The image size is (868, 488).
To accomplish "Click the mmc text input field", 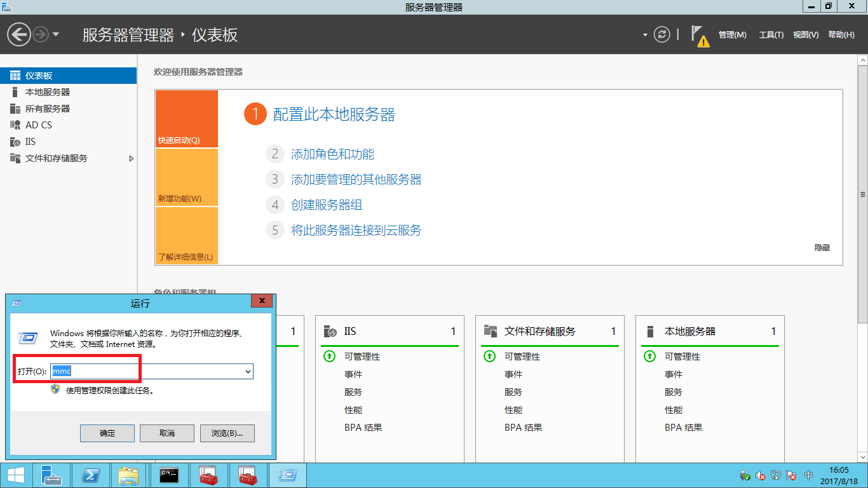I will (146, 371).
